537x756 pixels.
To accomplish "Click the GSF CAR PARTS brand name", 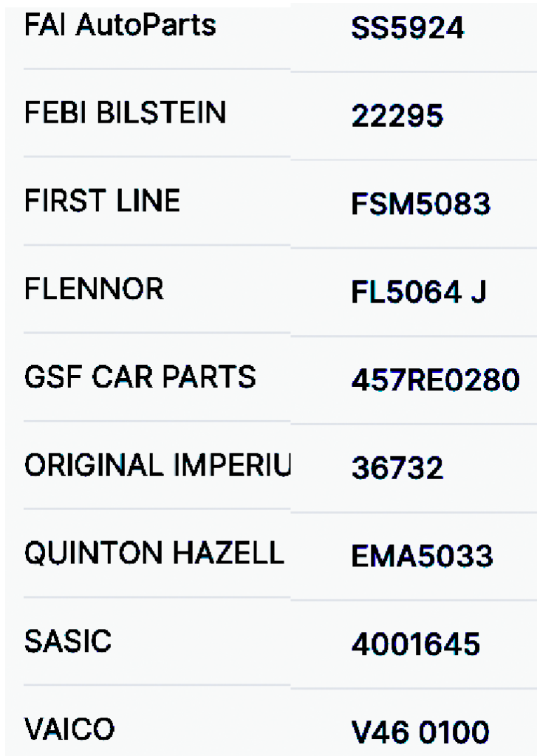I will (140, 377).
